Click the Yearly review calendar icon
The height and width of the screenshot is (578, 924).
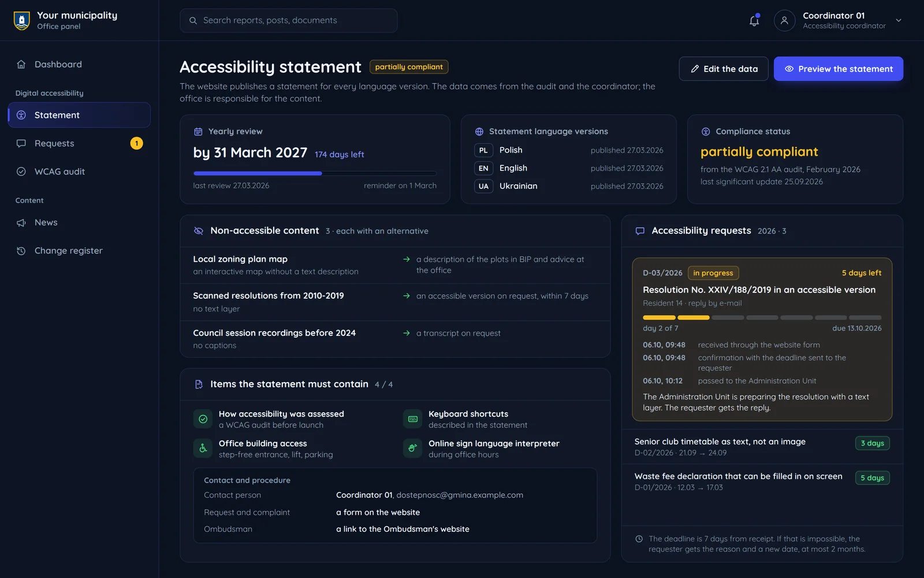198,132
